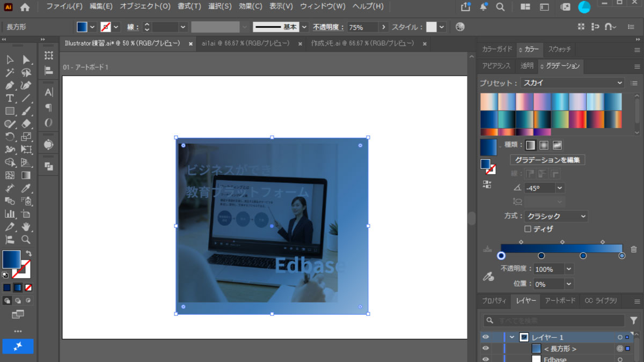
Task: Select the Scale tool
Action: (x=26, y=137)
